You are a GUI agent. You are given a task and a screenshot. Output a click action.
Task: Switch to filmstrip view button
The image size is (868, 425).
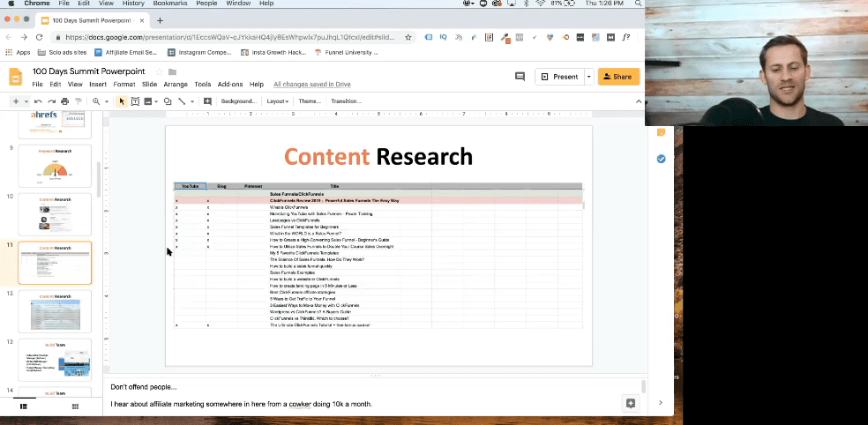point(24,406)
